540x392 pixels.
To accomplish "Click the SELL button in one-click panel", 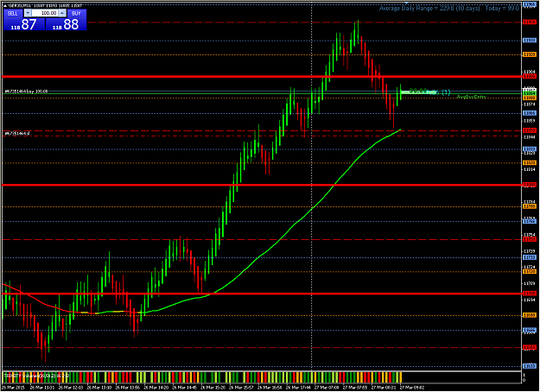I will (x=13, y=14).
